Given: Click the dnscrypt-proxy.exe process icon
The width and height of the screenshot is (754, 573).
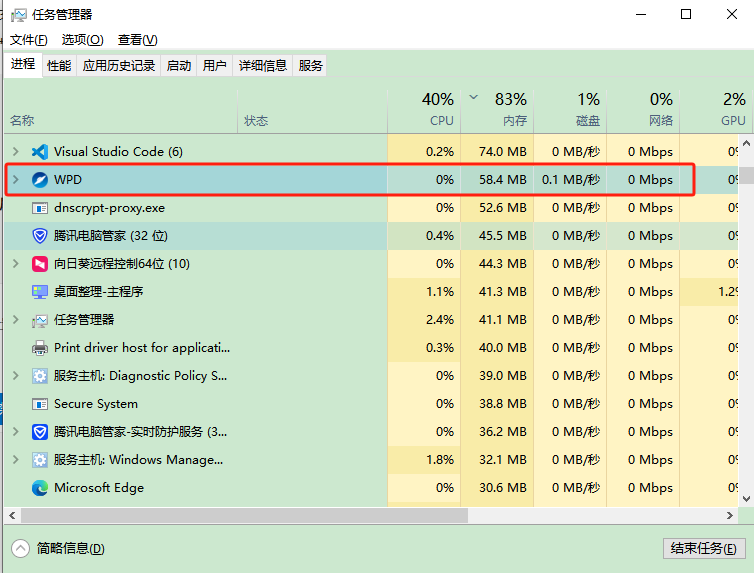Looking at the screenshot, I should point(39,208).
